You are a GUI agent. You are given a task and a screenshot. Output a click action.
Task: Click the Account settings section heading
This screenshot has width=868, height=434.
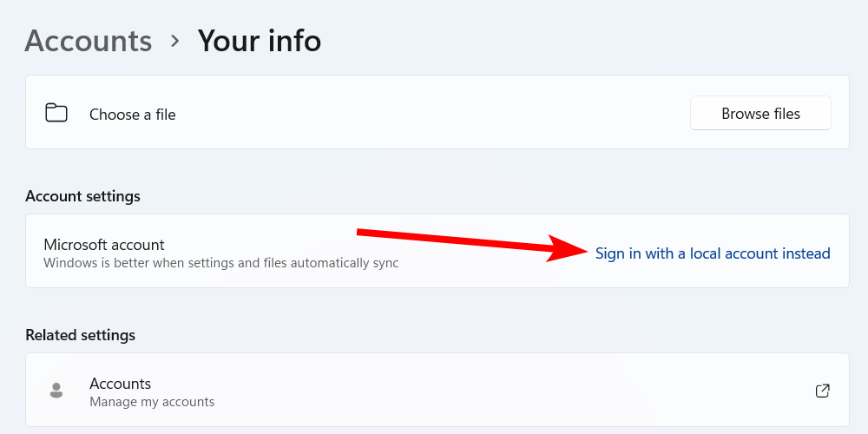[82, 196]
